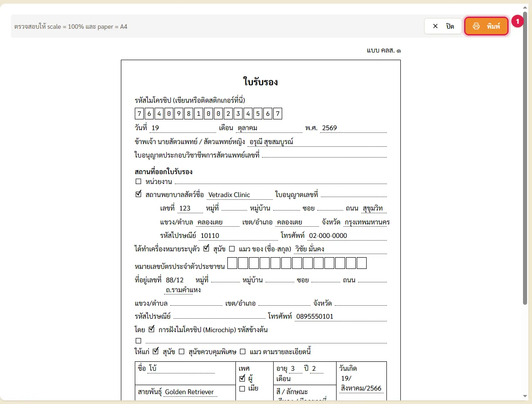
Task: Click the Vetradix Clinic name
Action: point(229,195)
